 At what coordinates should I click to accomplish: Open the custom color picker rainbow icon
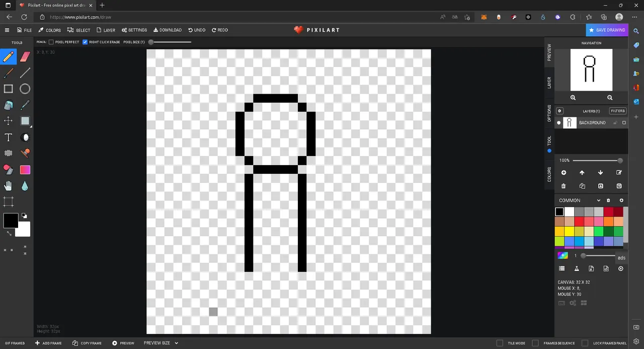[x=562, y=255]
